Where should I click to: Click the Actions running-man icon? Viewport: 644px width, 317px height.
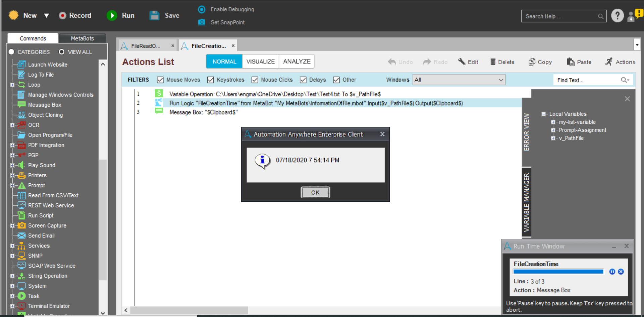(609, 62)
